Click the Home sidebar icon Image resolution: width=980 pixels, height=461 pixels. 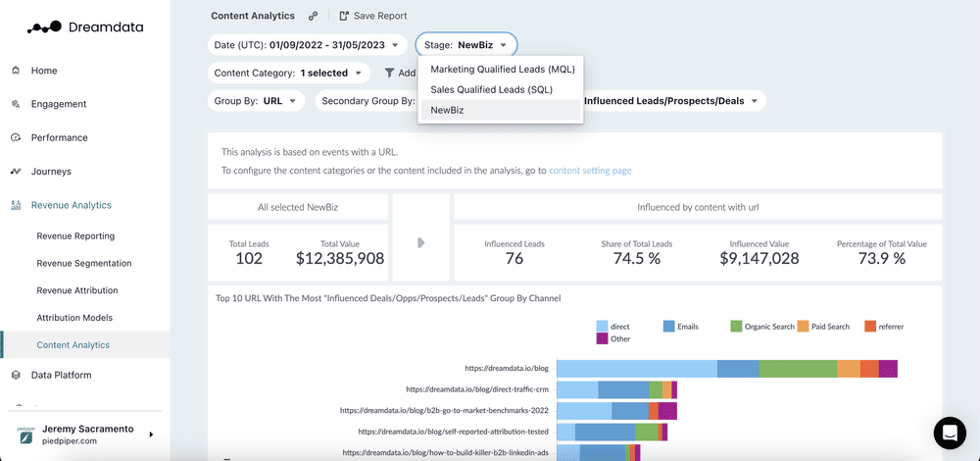tap(17, 71)
